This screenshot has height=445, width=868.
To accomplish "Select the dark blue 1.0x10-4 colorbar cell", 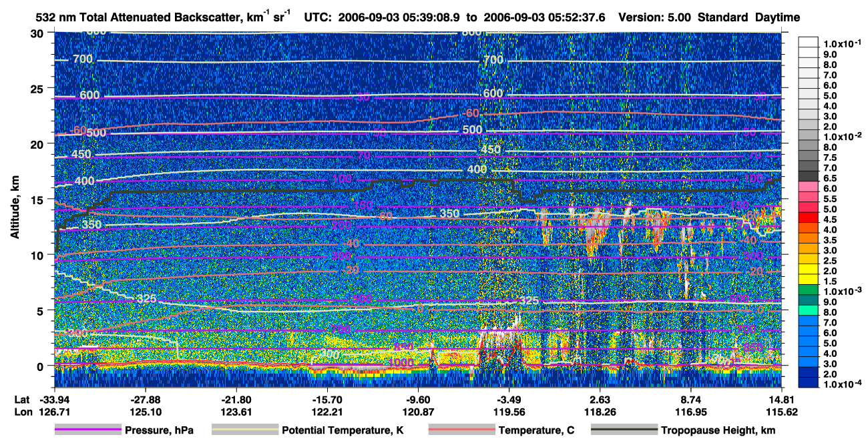I will [x=809, y=382].
